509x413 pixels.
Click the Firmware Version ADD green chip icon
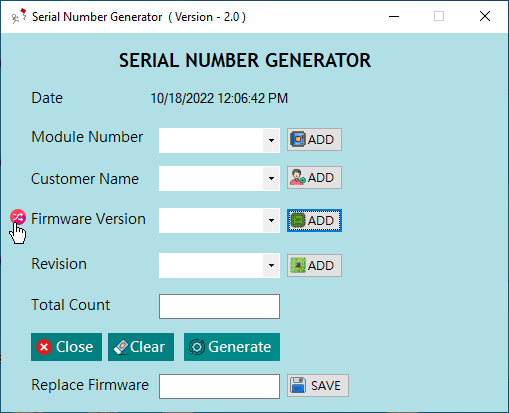pos(297,220)
